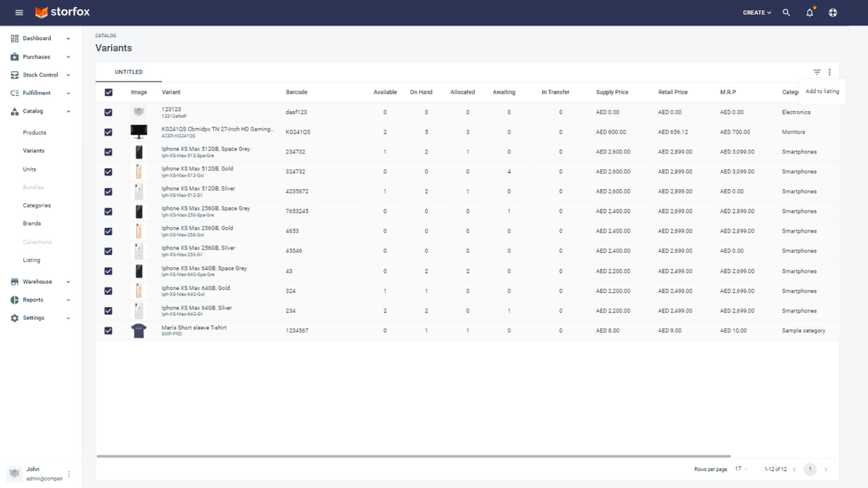Open the hamburger navigation menu
Viewport: 868px width, 488px height.
click(19, 12)
